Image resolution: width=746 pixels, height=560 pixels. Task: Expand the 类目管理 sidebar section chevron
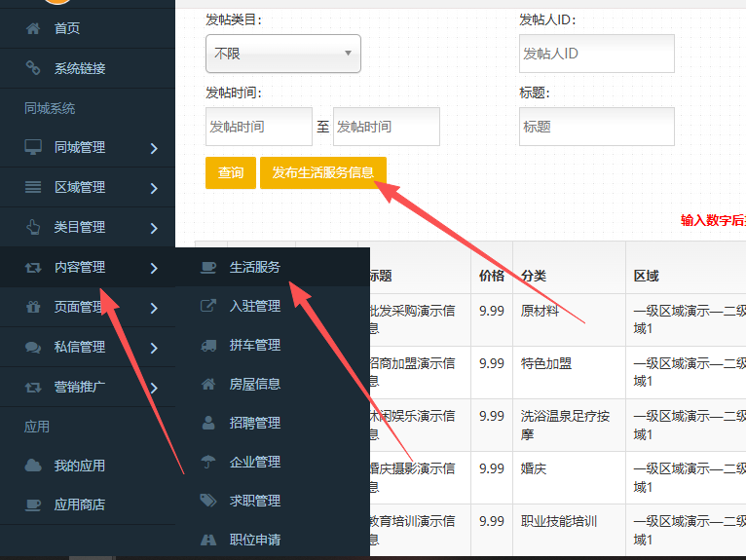(x=154, y=228)
